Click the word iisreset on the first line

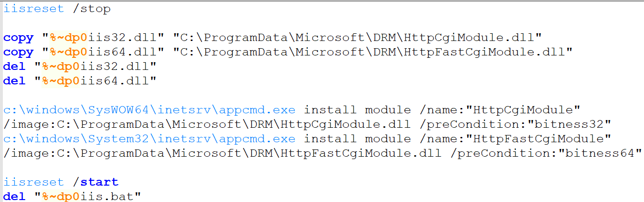(33, 9)
